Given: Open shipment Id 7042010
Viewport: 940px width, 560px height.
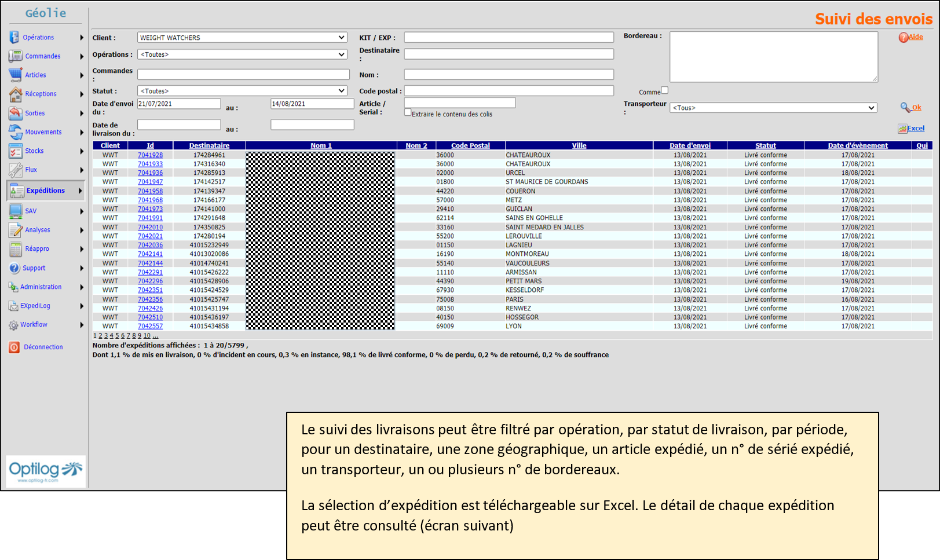Looking at the screenshot, I should click(x=150, y=228).
